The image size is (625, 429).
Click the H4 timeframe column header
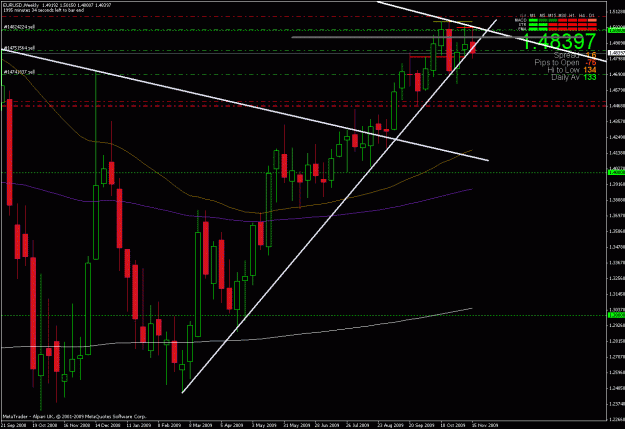582,16
